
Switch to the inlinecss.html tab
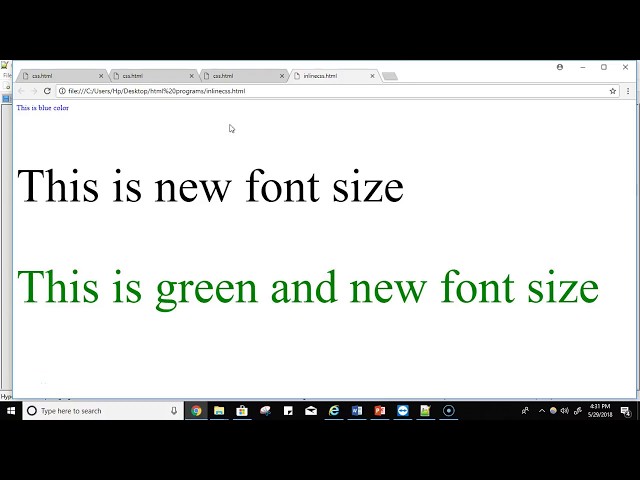tap(334, 76)
